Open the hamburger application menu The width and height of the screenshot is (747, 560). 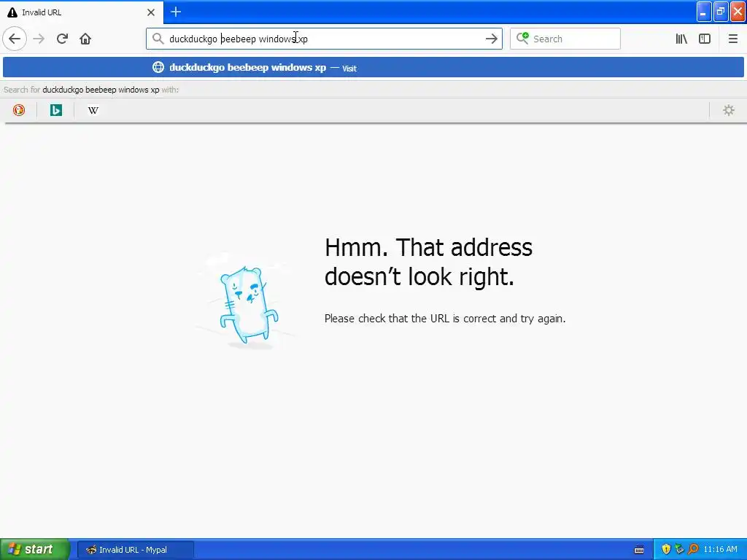tap(732, 39)
